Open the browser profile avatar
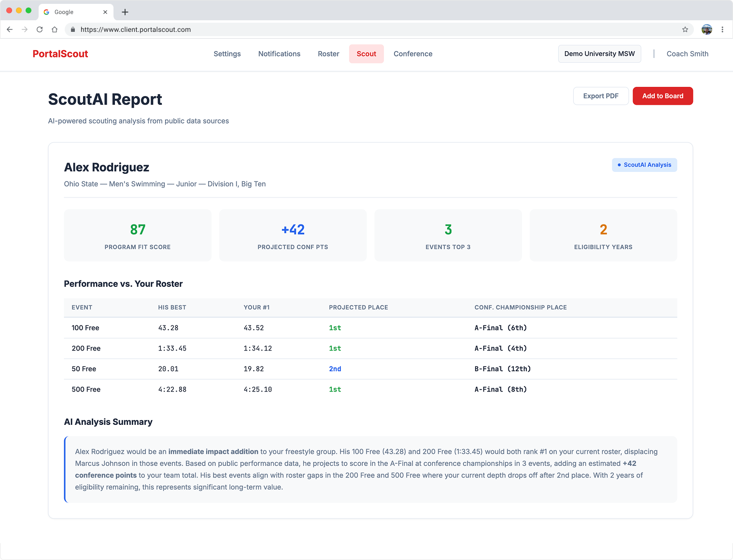Image resolution: width=733 pixels, height=560 pixels. click(706, 29)
